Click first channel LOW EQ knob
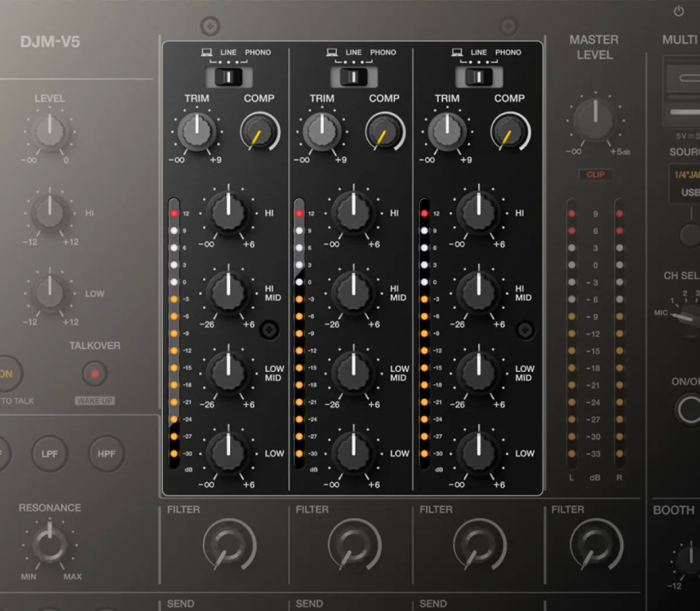Viewport: 700px width, 611px height. [x=229, y=453]
